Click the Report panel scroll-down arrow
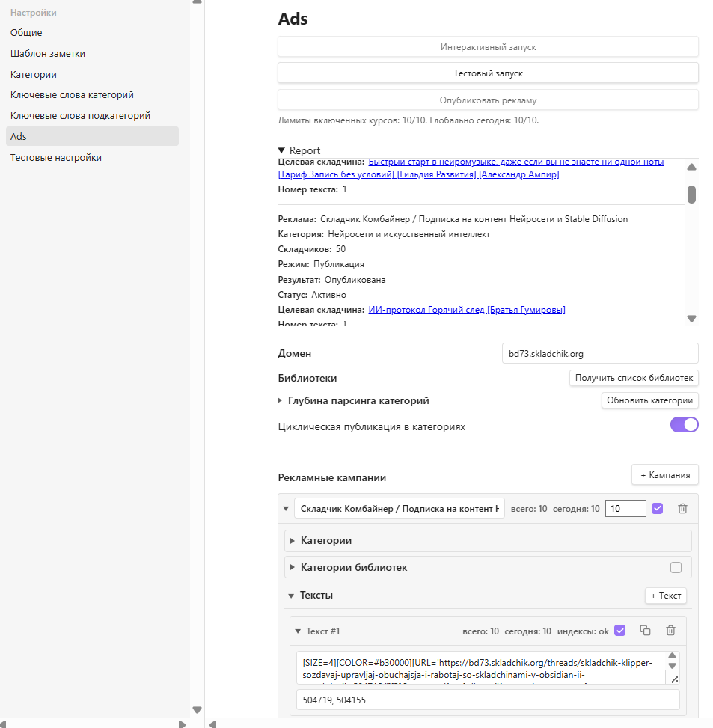The image size is (713, 728). pyautogui.click(x=691, y=318)
